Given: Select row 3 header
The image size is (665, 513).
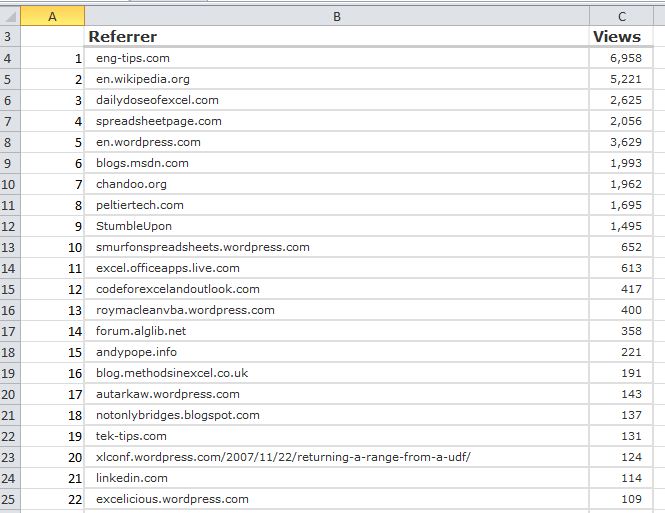Looking at the screenshot, I should (x=10, y=37).
